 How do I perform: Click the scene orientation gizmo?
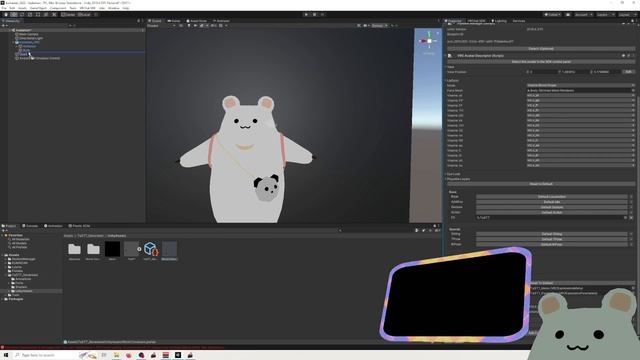click(429, 41)
